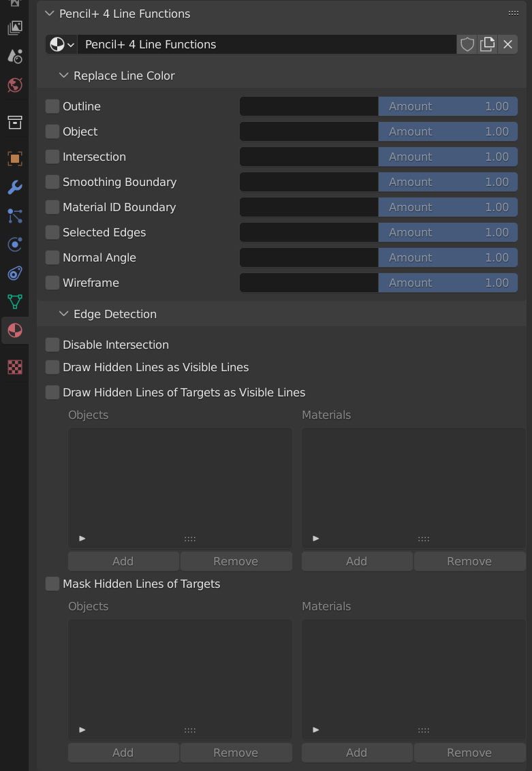Enable the Wireframe line function
This screenshot has height=771, width=532.
pos(52,283)
